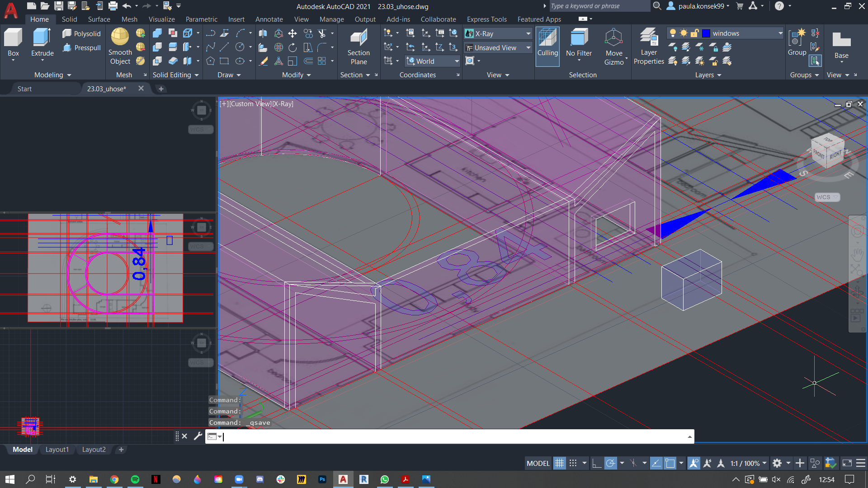
Task: Toggle the Culling selection option
Action: click(547, 47)
